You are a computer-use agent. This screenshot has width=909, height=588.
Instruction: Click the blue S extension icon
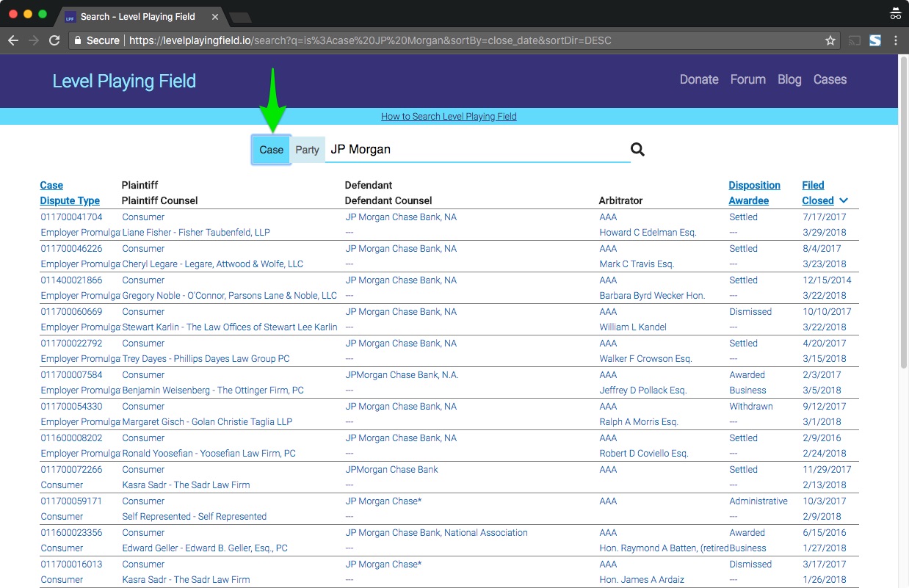(874, 40)
